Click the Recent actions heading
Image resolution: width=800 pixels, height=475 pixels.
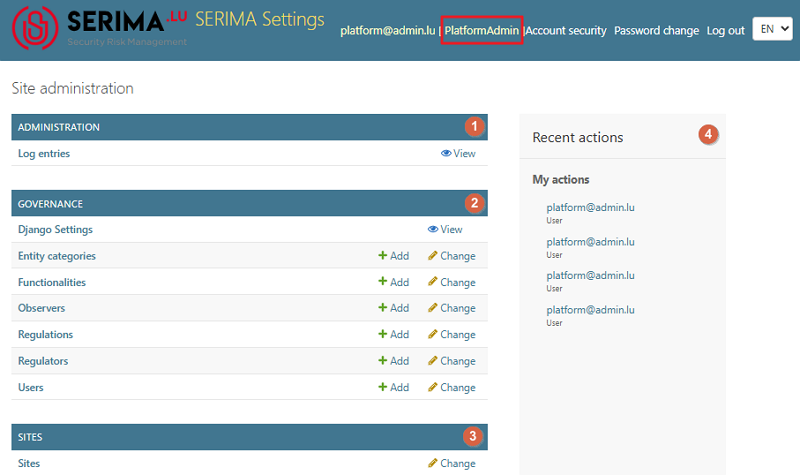[x=578, y=137]
